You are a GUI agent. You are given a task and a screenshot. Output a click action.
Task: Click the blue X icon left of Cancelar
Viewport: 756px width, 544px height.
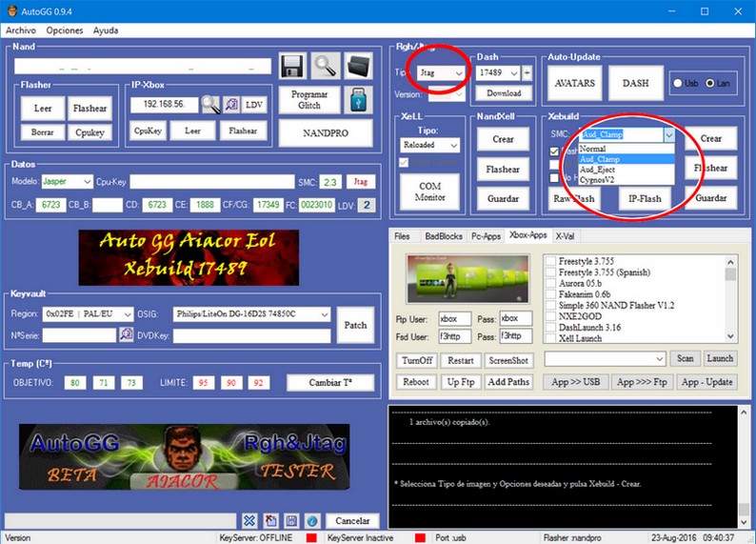point(249,520)
